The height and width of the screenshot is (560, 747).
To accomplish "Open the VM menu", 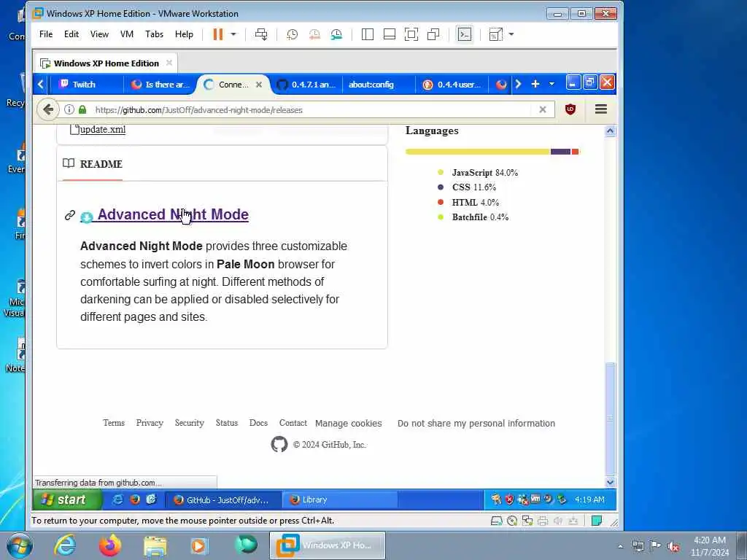I will (127, 34).
